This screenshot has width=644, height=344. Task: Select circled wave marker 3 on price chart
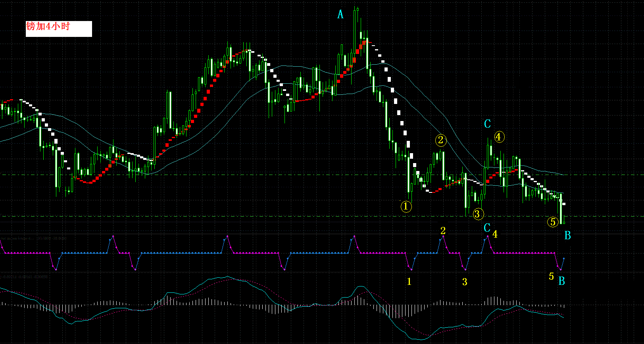(x=478, y=214)
